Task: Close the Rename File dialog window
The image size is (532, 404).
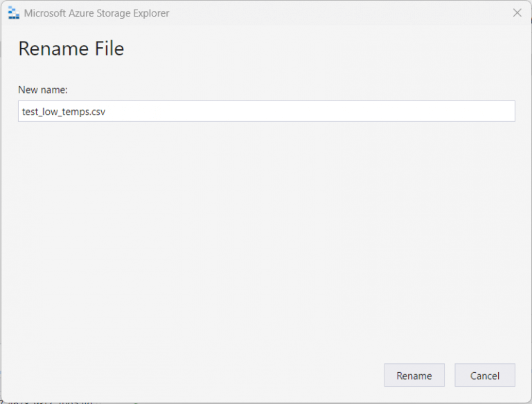Action: pos(517,13)
